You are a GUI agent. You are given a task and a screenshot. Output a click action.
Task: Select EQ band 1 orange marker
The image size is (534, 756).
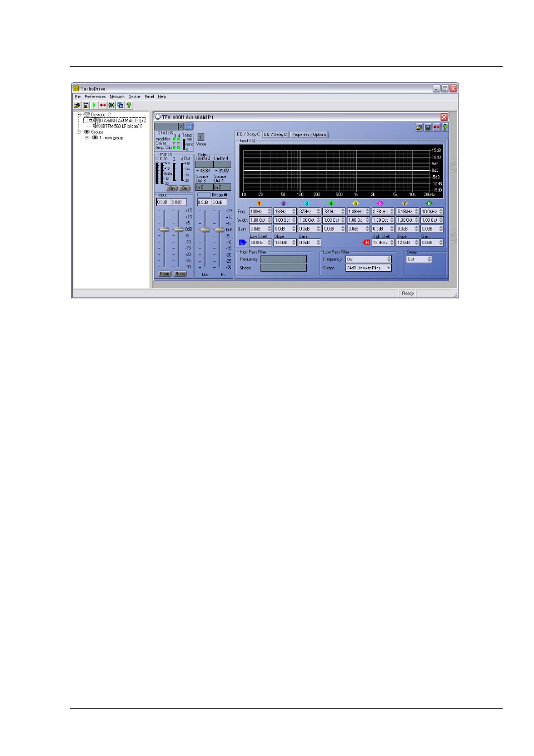[x=259, y=204]
